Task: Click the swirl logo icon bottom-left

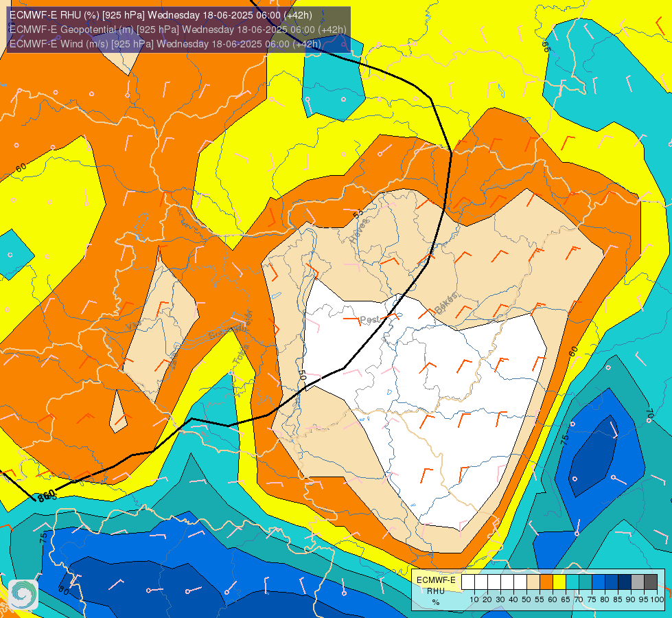Action: (23, 595)
